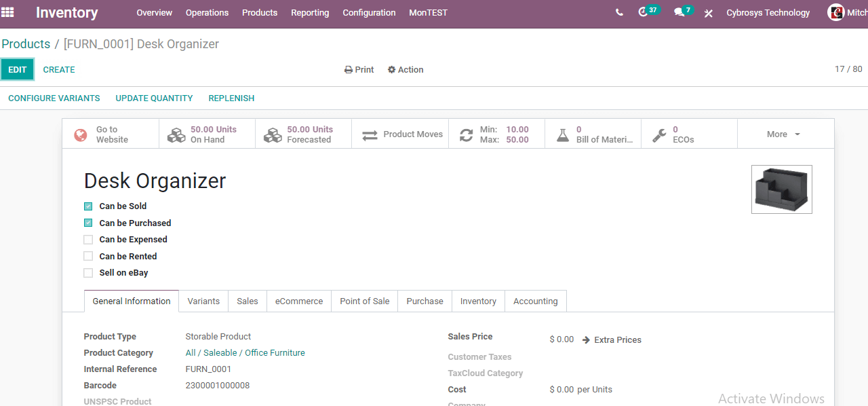
Task: Switch to the Inventory tab
Action: point(478,301)
